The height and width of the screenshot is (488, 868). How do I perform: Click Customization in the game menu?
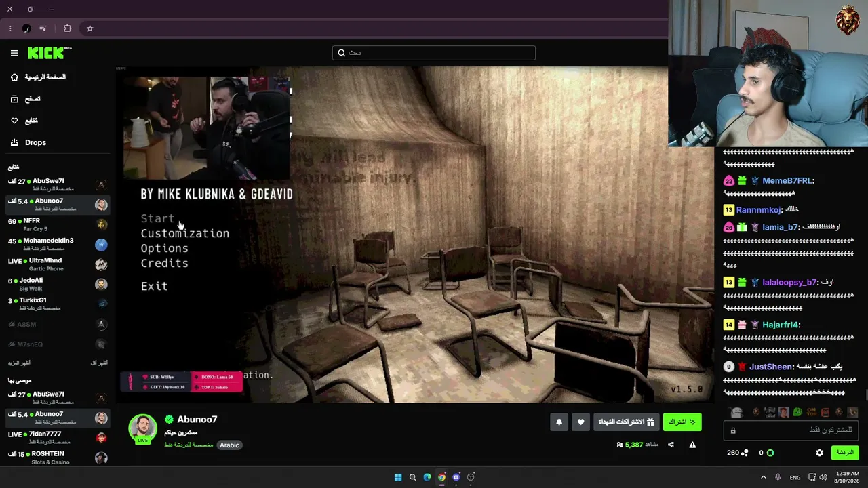coord(184,234)
